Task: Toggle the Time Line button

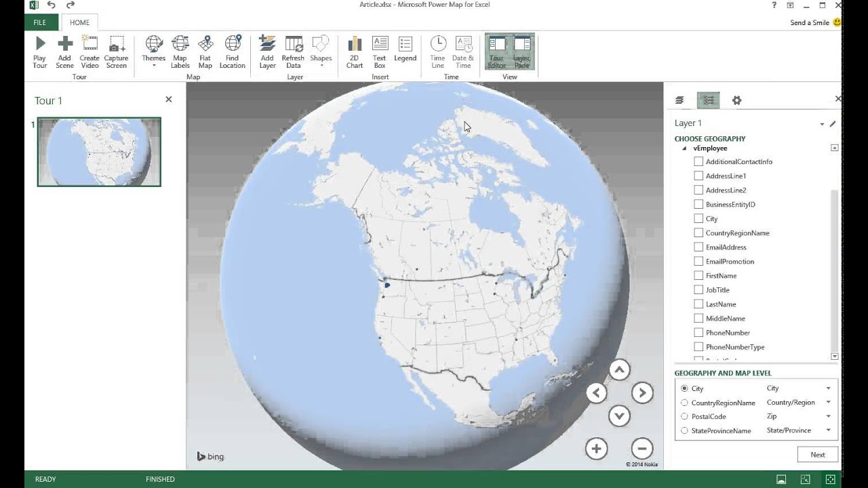Action: click(x=438, y=52)
